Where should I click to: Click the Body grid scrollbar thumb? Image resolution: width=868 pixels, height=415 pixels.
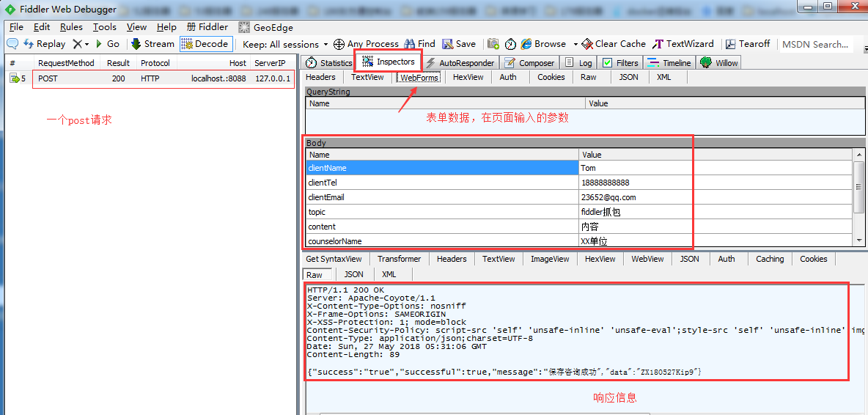tap(859, 186)
